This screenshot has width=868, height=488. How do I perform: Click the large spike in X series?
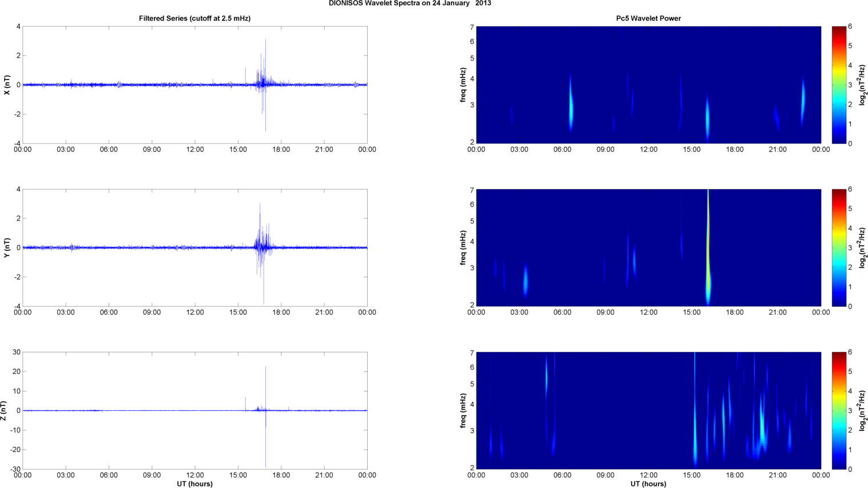click(265, 85)
